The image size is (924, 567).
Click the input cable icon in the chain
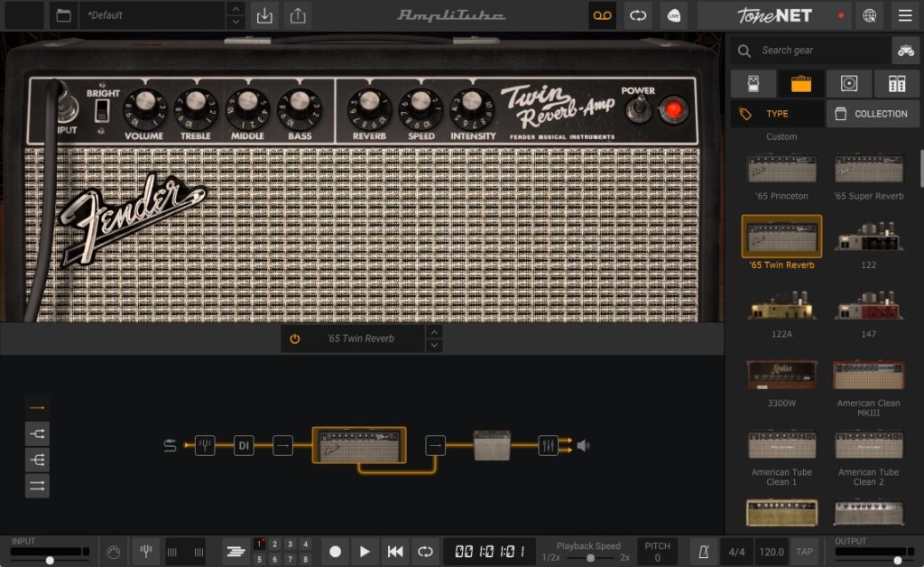pyautogui.click(x=170, y=445)
